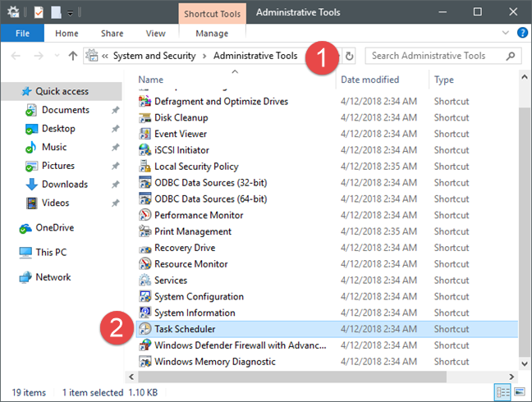Image resolution: width=532 pixels, height=402 pixels.
Task: Switch to the Home ribbon tab
Action: coord(66,33)
